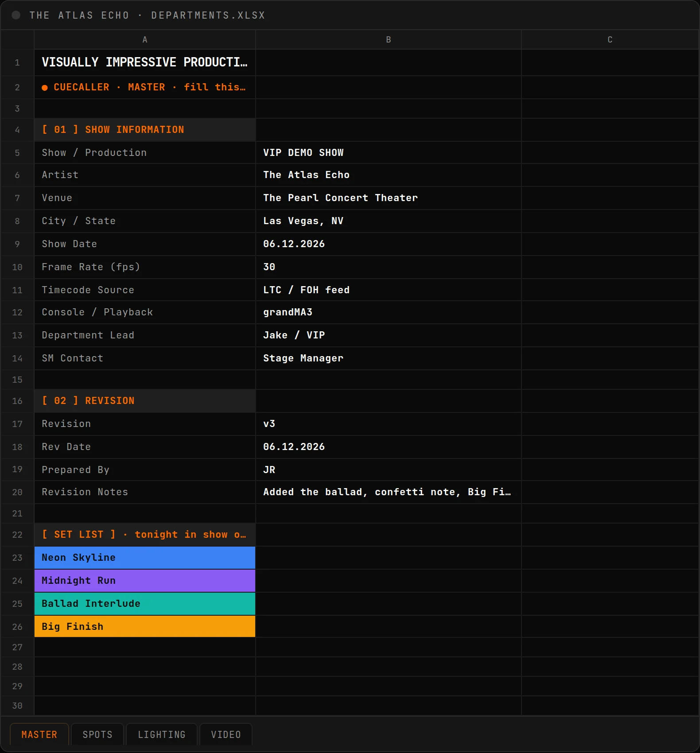Click the Prepared By value JR

(x=389, y=470)
